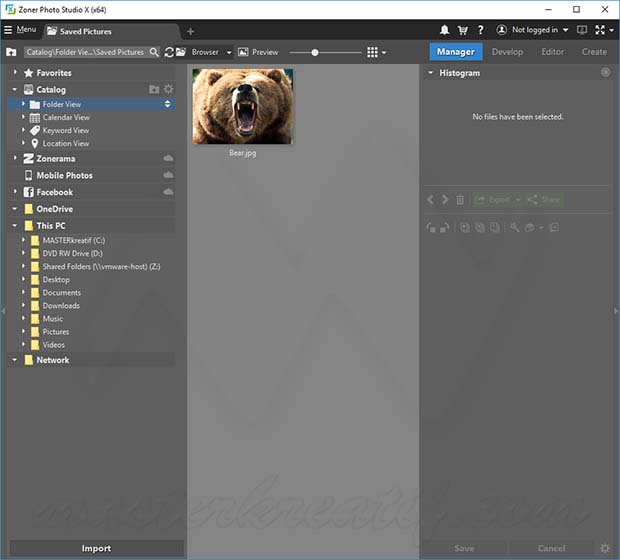Image resolution: width=620 pixels, height=560 pixels.
Task: Go up one folder level icon
Action: point(11,52)
